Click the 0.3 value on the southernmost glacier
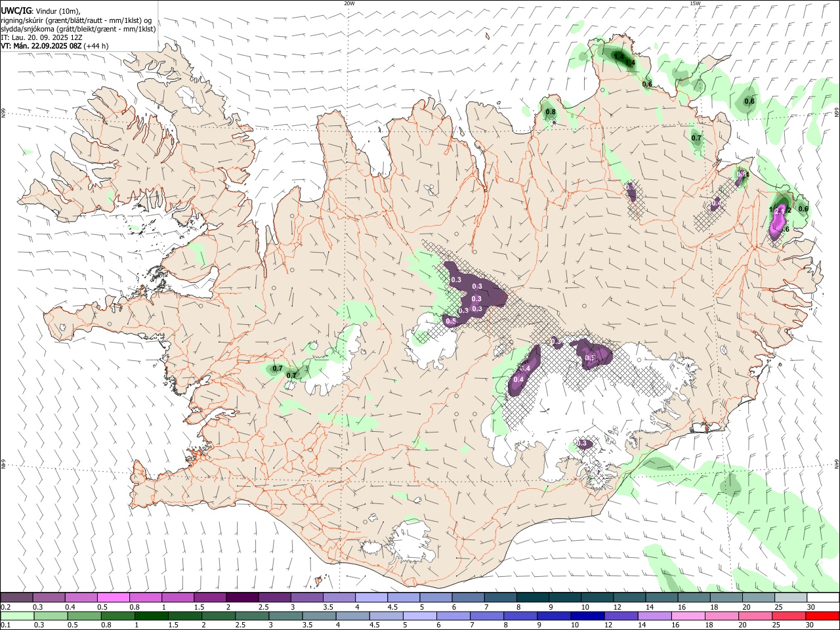The height and width of the screenshot is (630, 840). point(581,444)
